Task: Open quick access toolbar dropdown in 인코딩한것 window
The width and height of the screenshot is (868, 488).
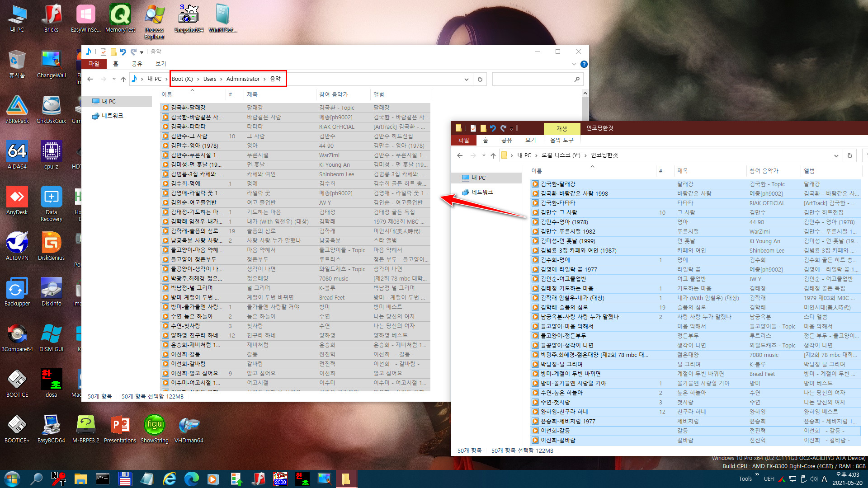Action: 511,129
